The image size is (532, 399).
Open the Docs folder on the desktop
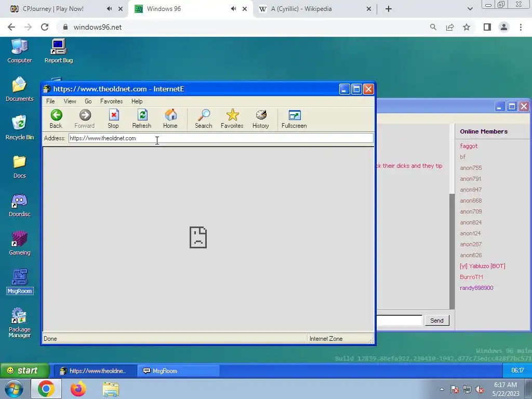click(x=19, y=167)
